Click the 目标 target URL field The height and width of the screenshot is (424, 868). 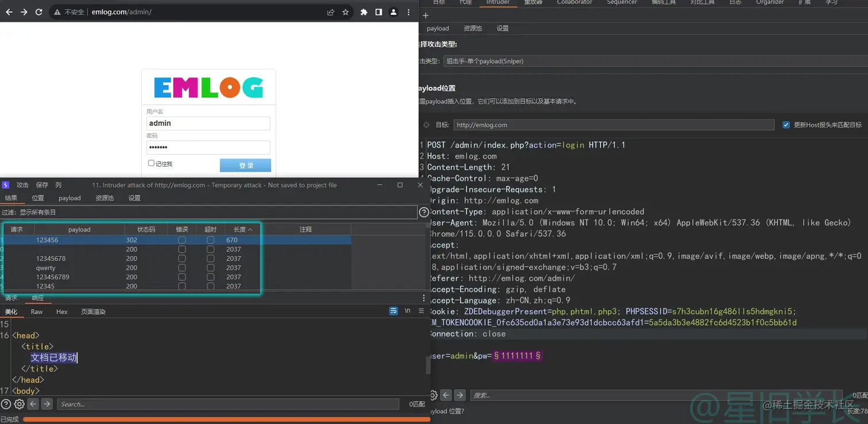614,125
